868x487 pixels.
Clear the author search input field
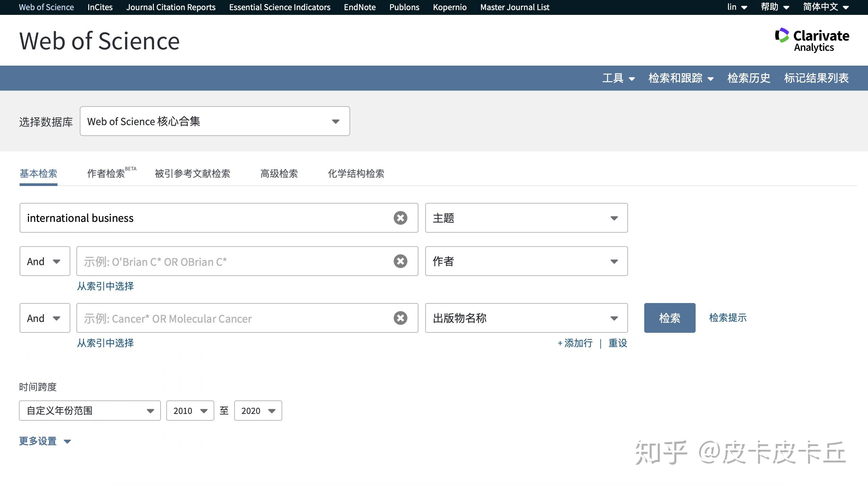point(400,261)
